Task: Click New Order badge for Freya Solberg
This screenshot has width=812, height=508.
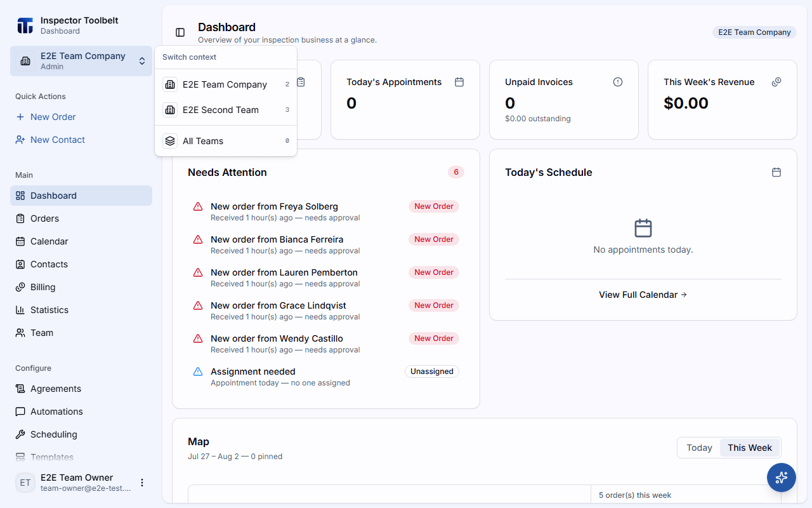Action: pyautogui.click(x=434, y=206)
